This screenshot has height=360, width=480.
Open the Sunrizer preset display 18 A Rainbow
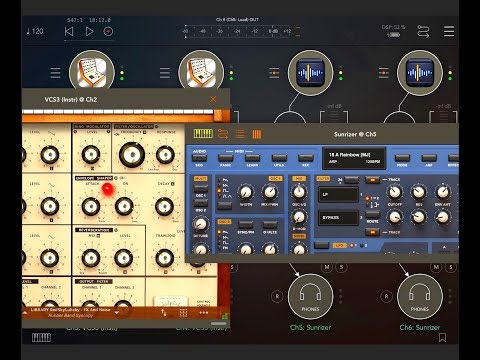tap(354, 158)
